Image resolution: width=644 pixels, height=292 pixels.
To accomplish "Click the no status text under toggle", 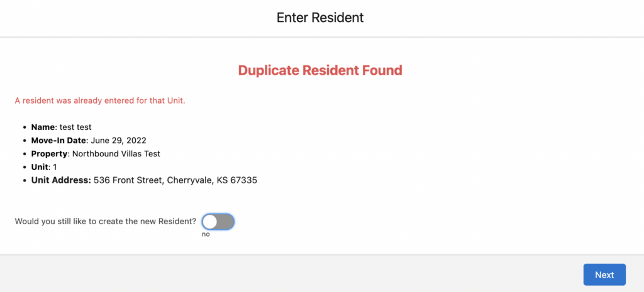I will tap(206, 235).
